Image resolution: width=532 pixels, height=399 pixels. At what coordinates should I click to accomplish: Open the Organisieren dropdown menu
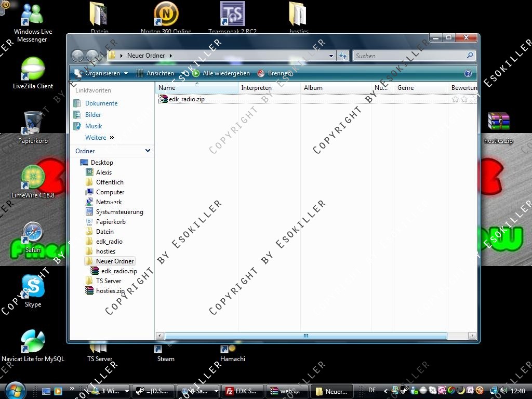click(101, 73)
